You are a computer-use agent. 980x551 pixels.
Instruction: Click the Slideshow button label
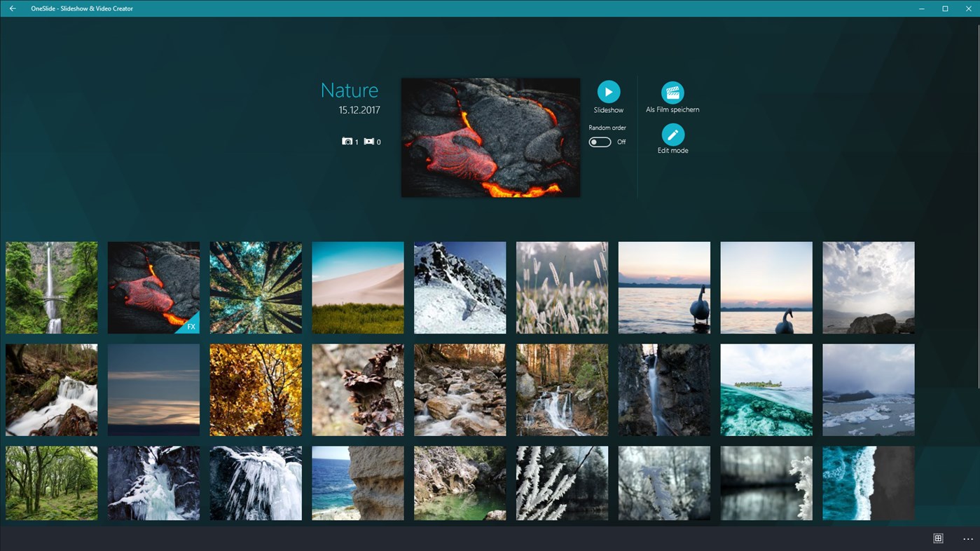tap(608, 110)
